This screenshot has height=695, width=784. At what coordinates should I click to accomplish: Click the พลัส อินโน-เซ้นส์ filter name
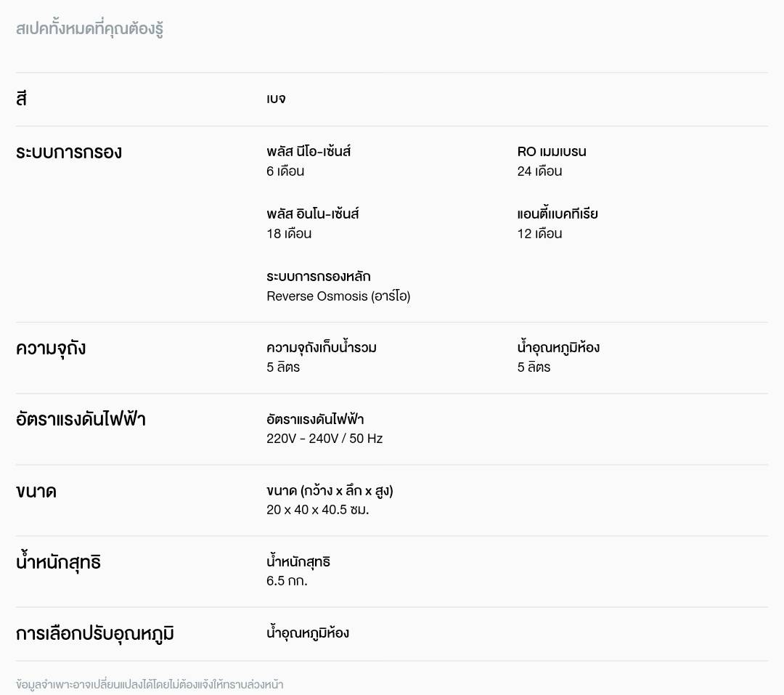[x=313, y=214]
